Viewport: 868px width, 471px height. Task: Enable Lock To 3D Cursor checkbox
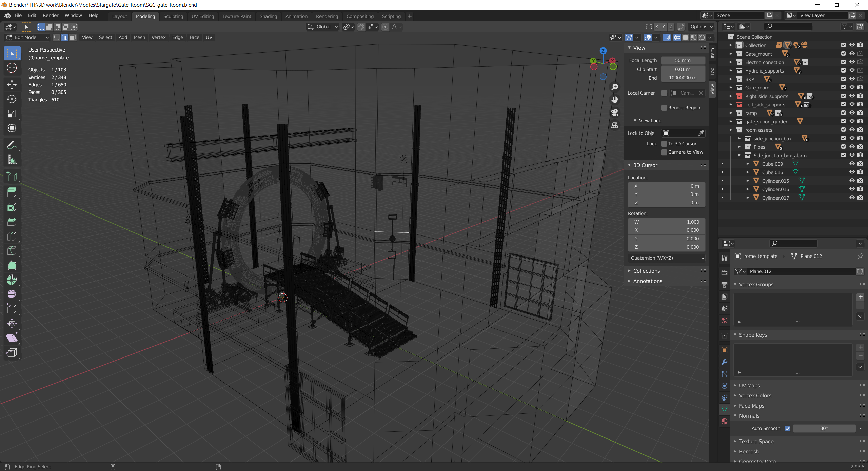pos(664,144)
